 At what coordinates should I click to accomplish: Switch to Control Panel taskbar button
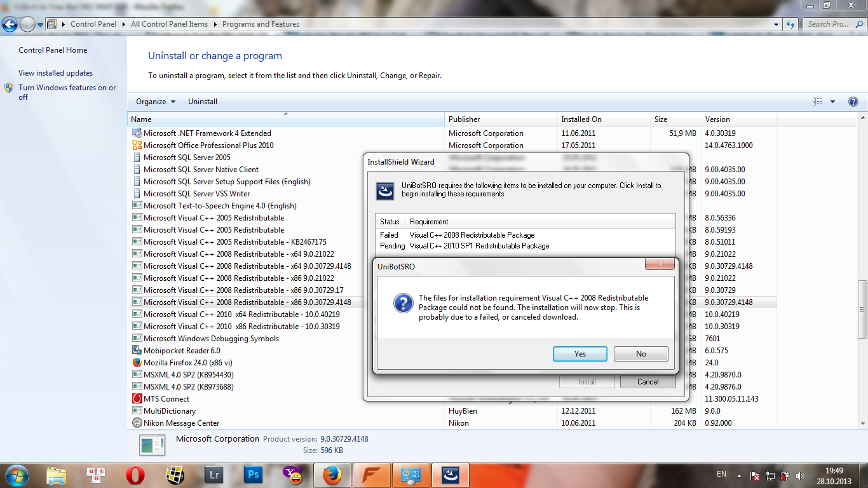pos(410,475)
